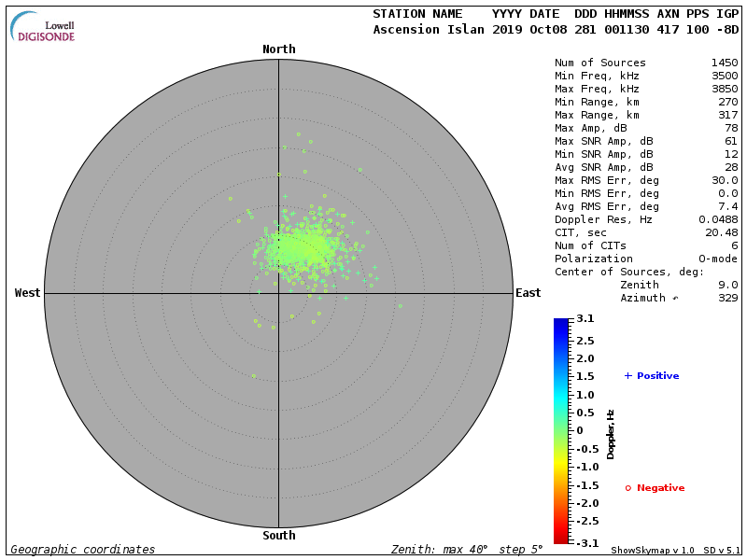Click the -3.1 label at color scale bottom

click(584, 542)
